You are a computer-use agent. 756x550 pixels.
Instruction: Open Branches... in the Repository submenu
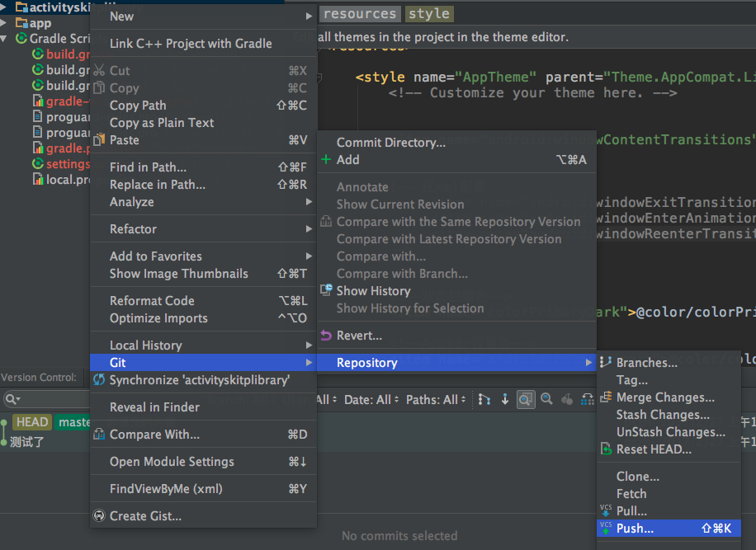click(x=669, y=363)
